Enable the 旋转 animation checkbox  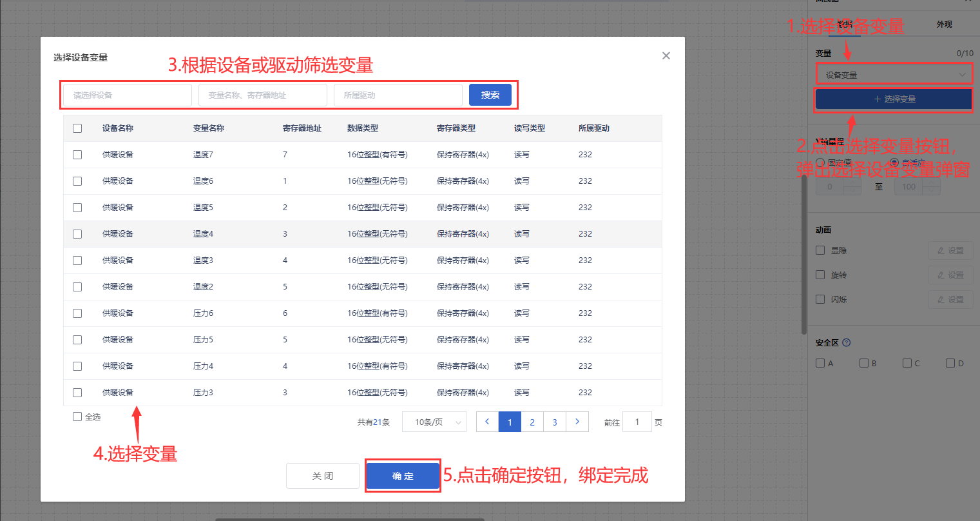(820, 275)
